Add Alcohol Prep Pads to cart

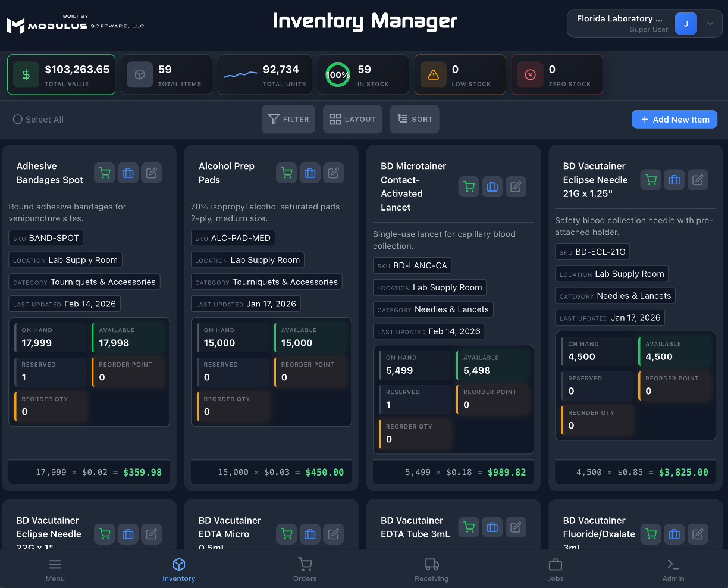287,173
